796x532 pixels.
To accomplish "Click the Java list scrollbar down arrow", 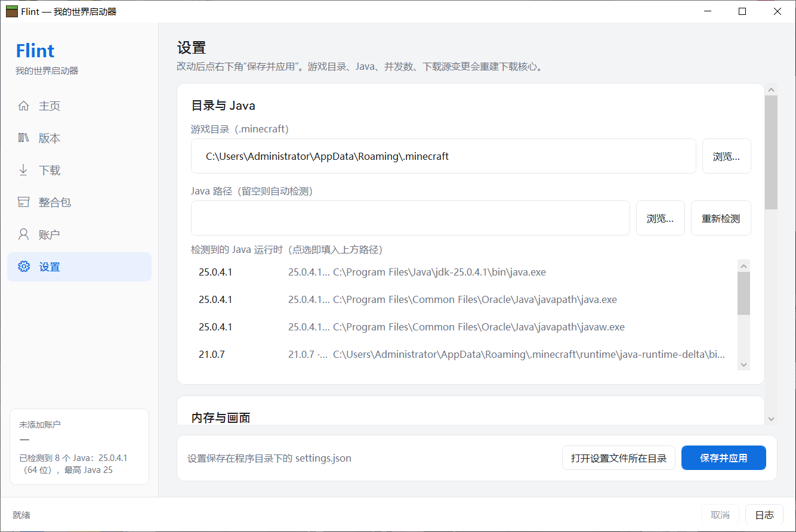I will pos(743,364).
